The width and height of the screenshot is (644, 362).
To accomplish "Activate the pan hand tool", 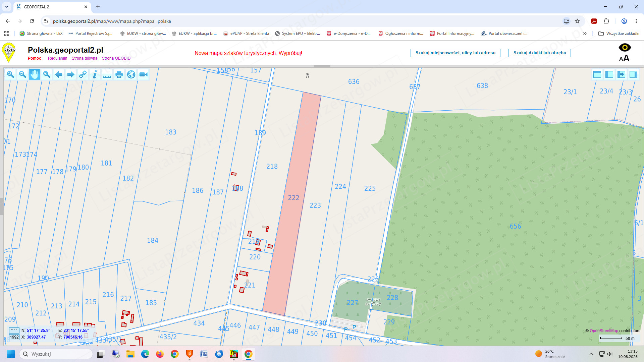I will point(35,74).
